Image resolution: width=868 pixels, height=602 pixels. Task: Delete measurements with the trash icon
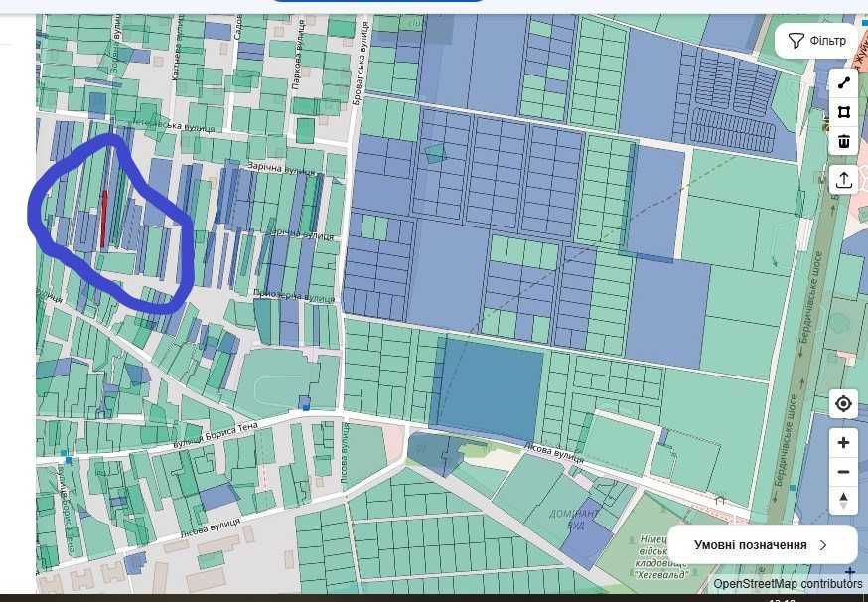[x=843, y=141]
